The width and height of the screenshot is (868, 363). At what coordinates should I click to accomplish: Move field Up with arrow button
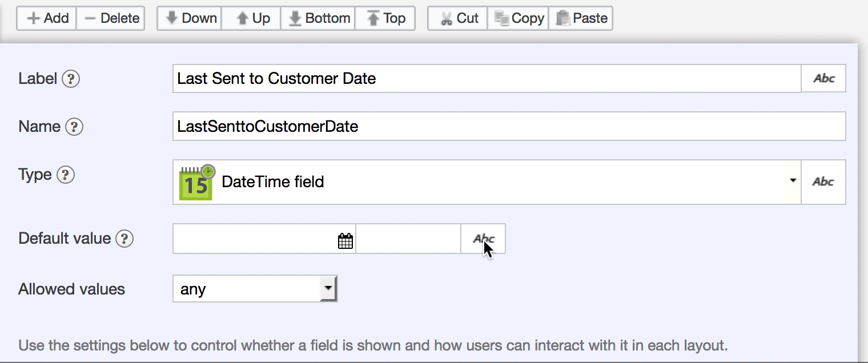tap(252, 18)
